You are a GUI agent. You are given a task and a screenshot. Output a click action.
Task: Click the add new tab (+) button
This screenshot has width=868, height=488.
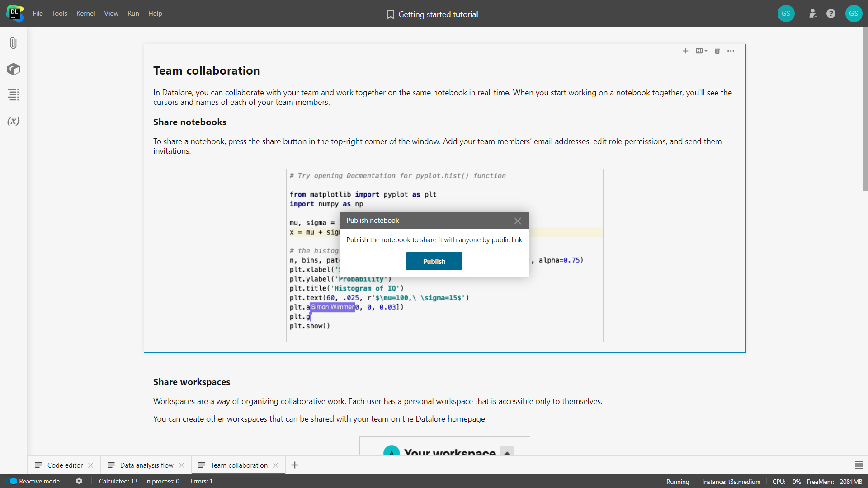tap(295, 465)
